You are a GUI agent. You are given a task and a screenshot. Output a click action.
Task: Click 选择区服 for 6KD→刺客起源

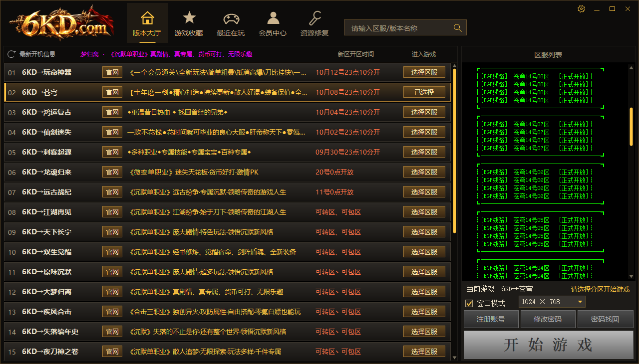coord(424,152)
